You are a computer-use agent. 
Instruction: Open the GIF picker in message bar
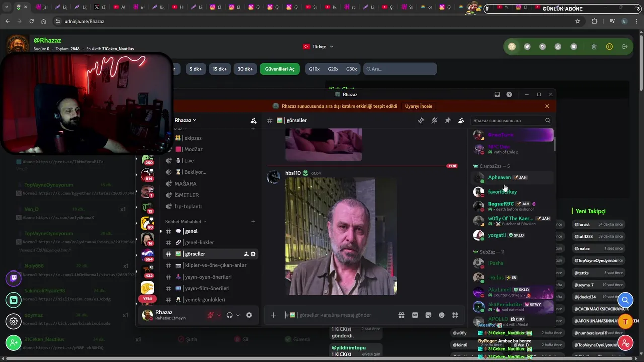tap(415, 315)
